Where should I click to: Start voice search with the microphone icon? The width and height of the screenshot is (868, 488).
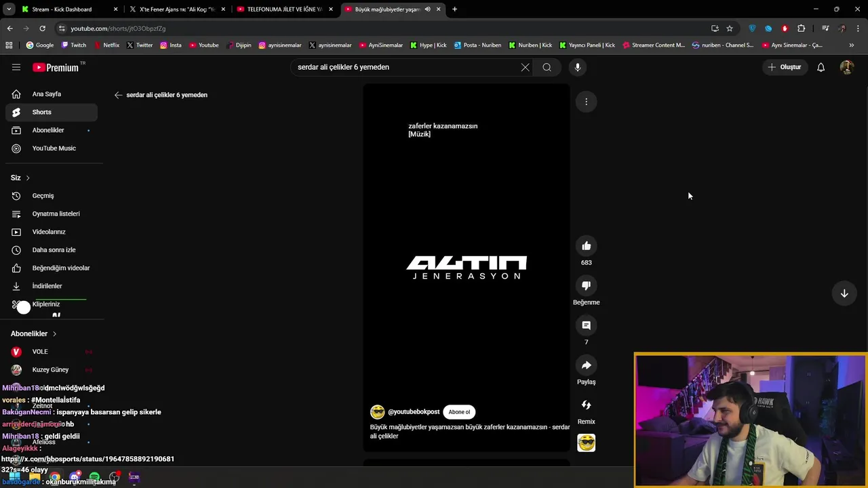pyautogui.click(x=578, y=67)
